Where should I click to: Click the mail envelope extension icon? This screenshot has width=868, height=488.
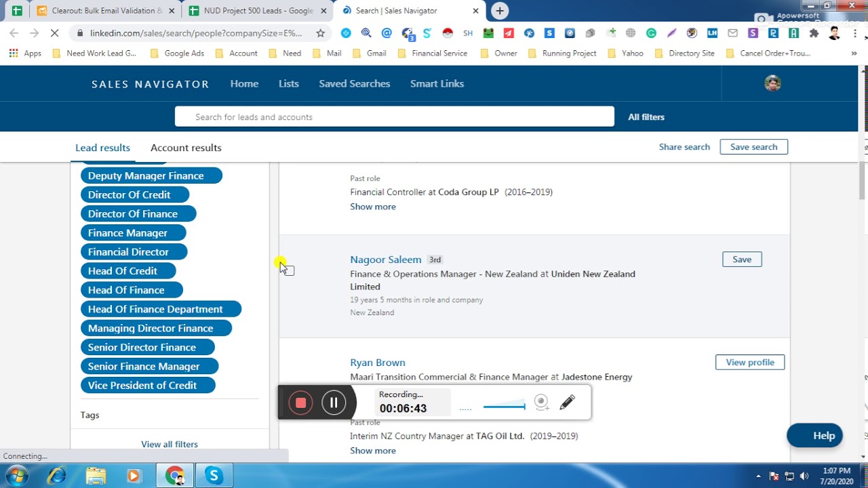(732, 33)
